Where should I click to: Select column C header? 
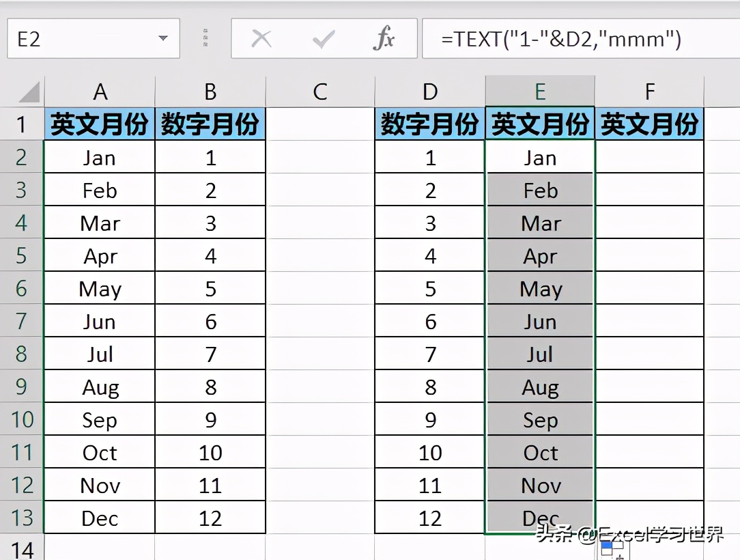click(x=320, y=92)
